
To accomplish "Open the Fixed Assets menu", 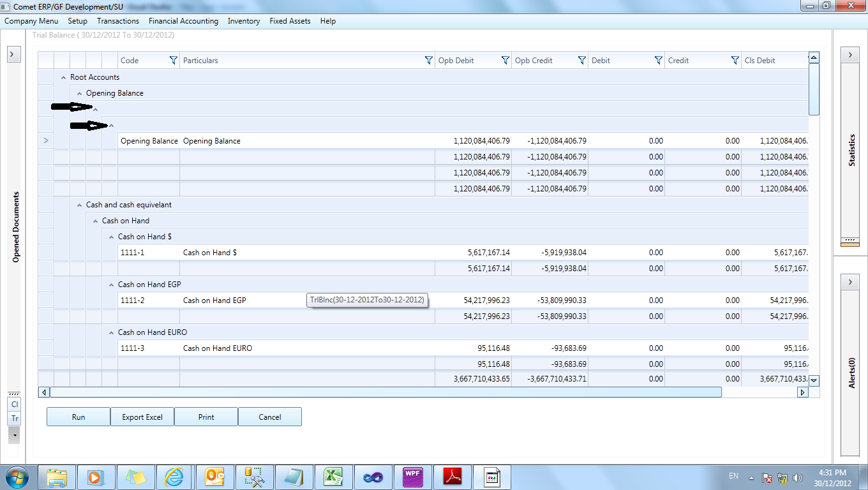I will pos(290,21).
